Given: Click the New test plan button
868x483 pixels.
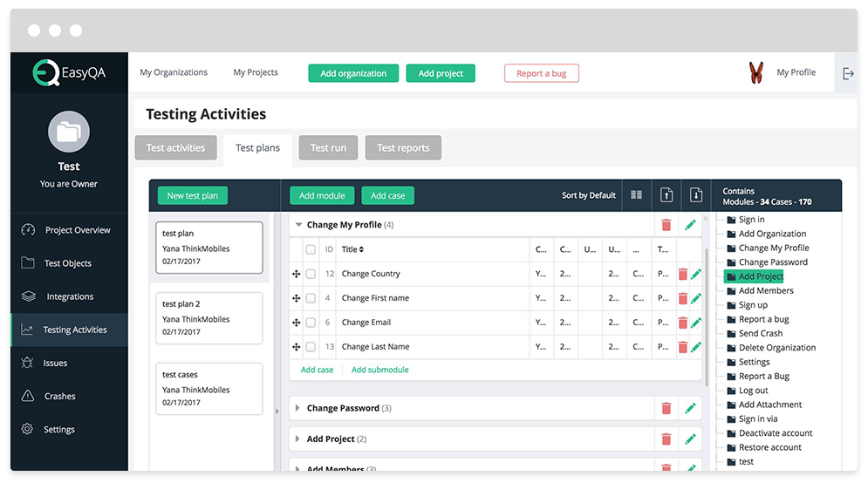Looking at the screenshot, I should (x=193, y=195).
